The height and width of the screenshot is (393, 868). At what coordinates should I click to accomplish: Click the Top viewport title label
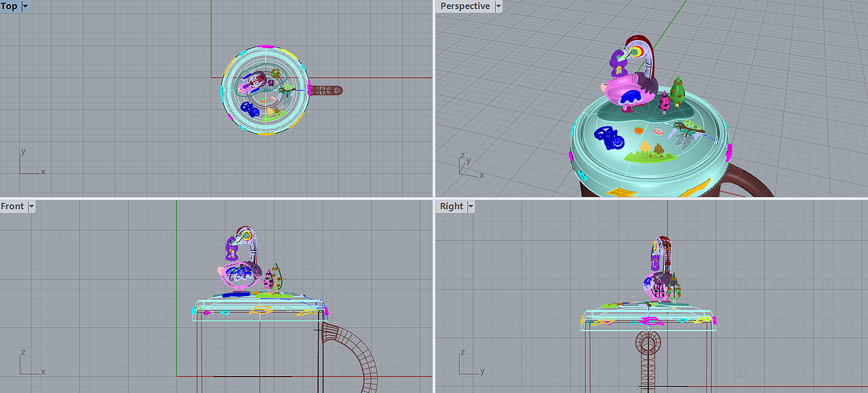tap(9, 6)
